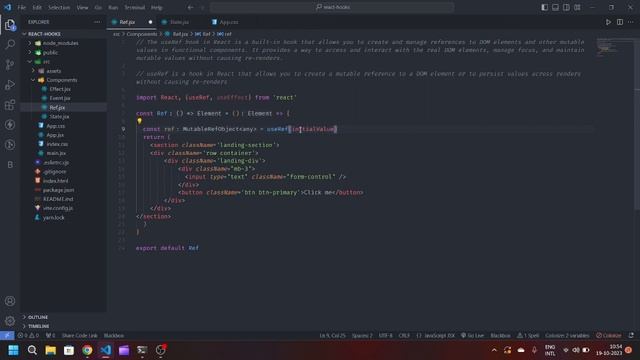This screenshot has height=360, width=640.
Task: Open package.json in explorer
Action: click(58, 190)
